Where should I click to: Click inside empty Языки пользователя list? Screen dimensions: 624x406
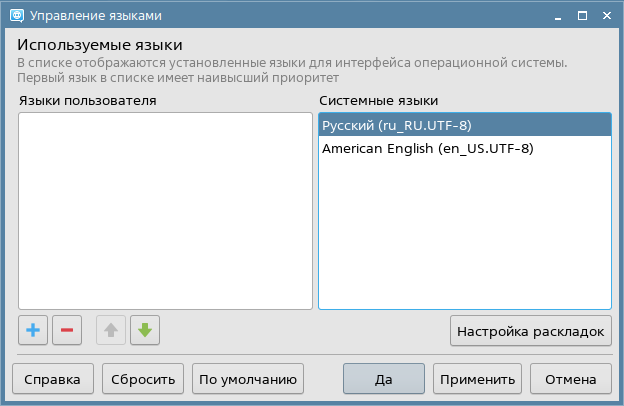[165, 210]
